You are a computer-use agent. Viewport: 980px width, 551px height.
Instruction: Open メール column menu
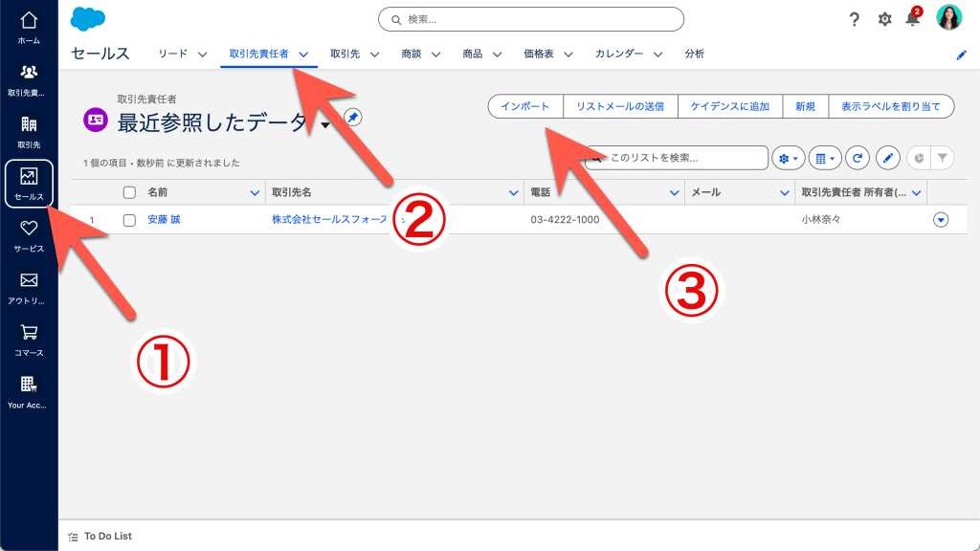pyautogui.click(x=784, y=193)
